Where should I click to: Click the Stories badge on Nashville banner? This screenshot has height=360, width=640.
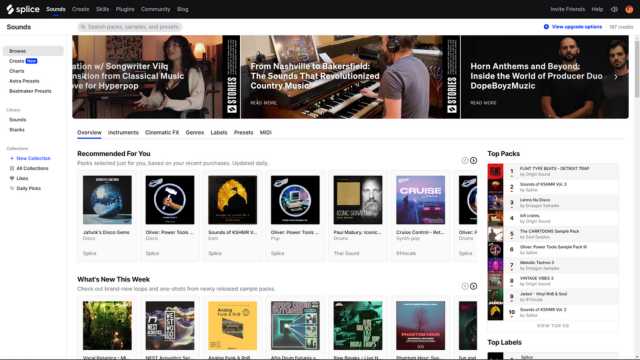(x=452, y=94)
